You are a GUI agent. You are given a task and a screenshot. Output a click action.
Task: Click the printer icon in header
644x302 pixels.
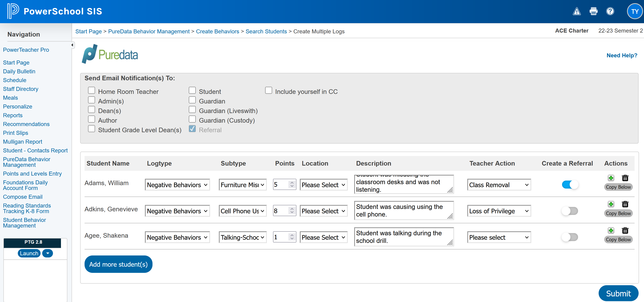coord(593,12)
